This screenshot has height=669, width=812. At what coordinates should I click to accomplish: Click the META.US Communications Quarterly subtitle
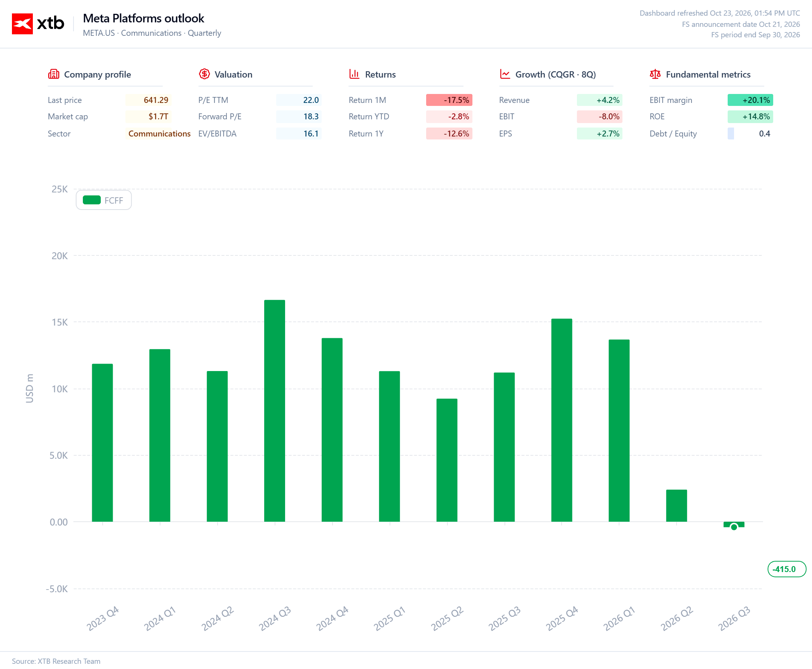coord(152,33)
